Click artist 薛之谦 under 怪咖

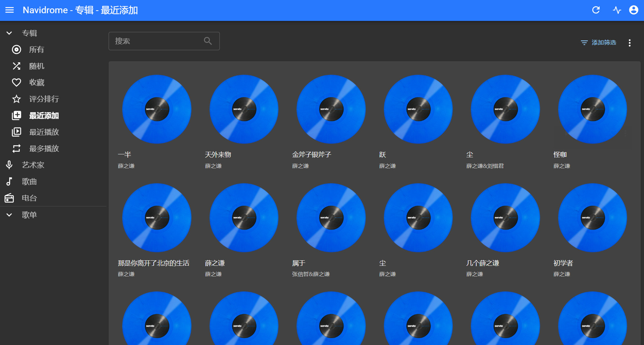[562, 166]
